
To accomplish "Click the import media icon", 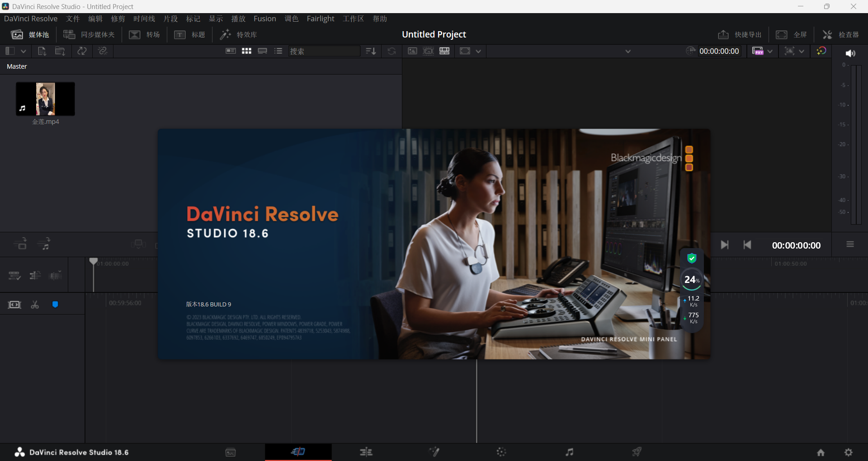I will coord(42,51).
